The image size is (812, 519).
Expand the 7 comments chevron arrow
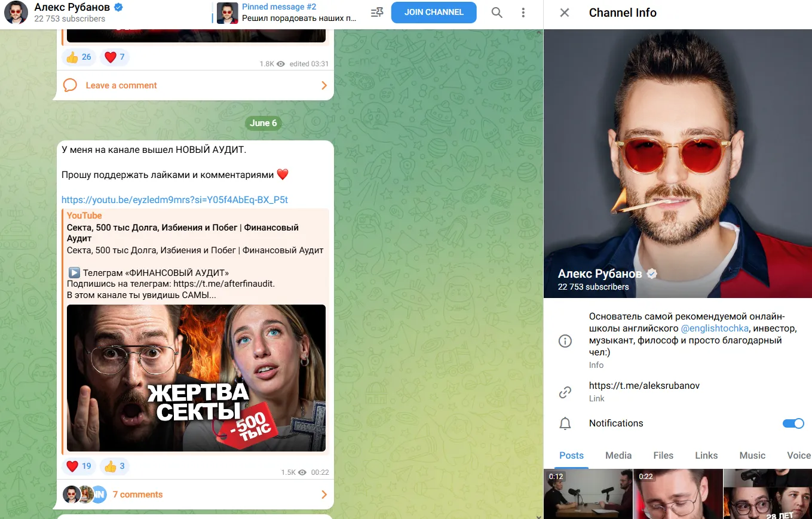click(324, 495)
